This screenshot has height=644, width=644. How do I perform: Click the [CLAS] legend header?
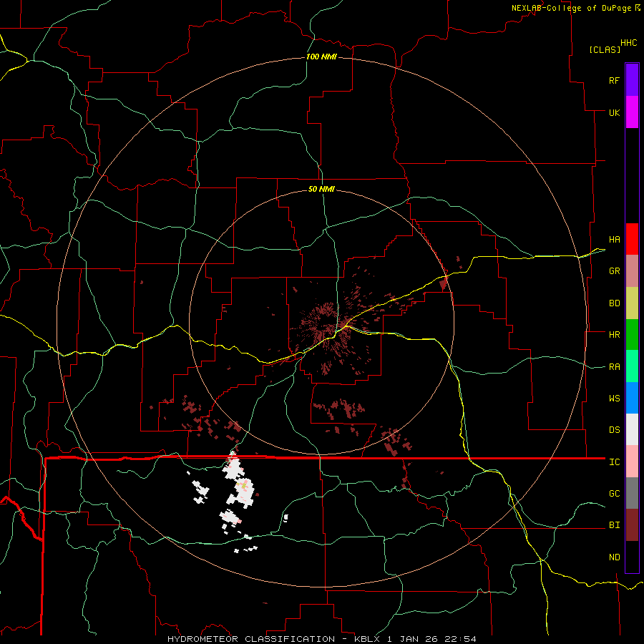[605, 49]
